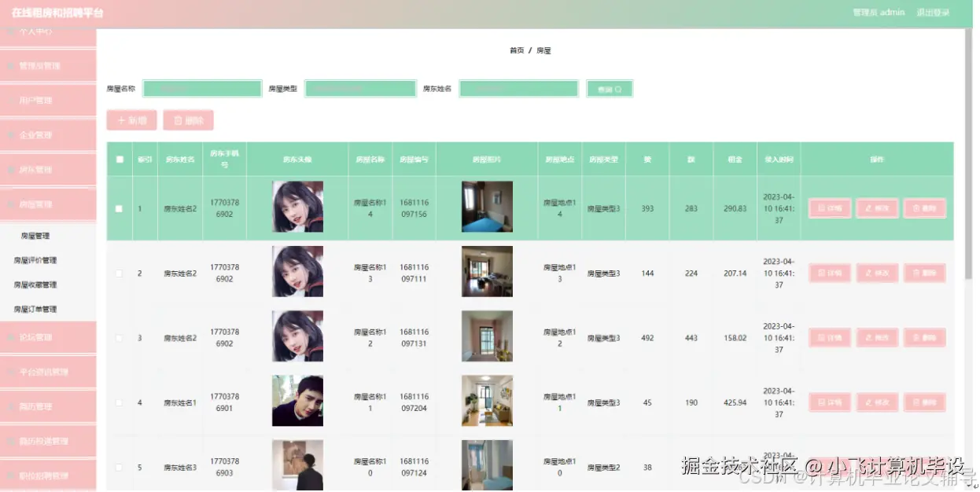This screenshot has height=492, width=980.
Task: Click 删除 for row 4 (房屋名称11)
Action: [925, 402]
